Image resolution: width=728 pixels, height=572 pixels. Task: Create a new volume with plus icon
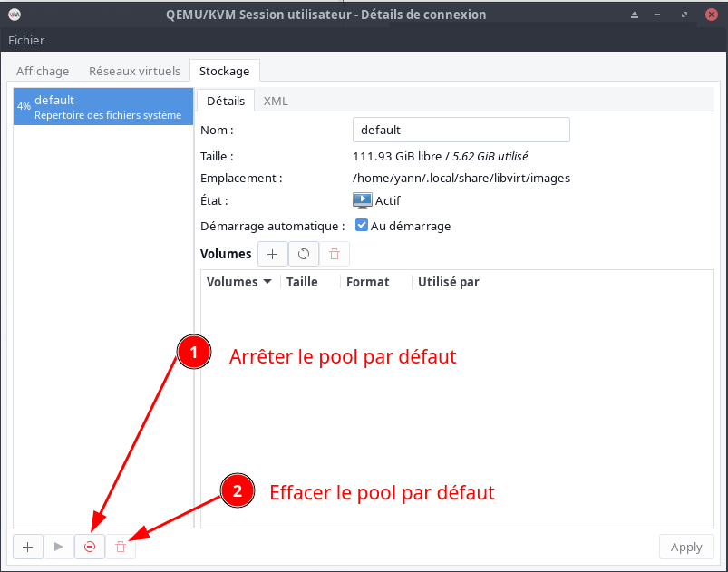[273, 255]
